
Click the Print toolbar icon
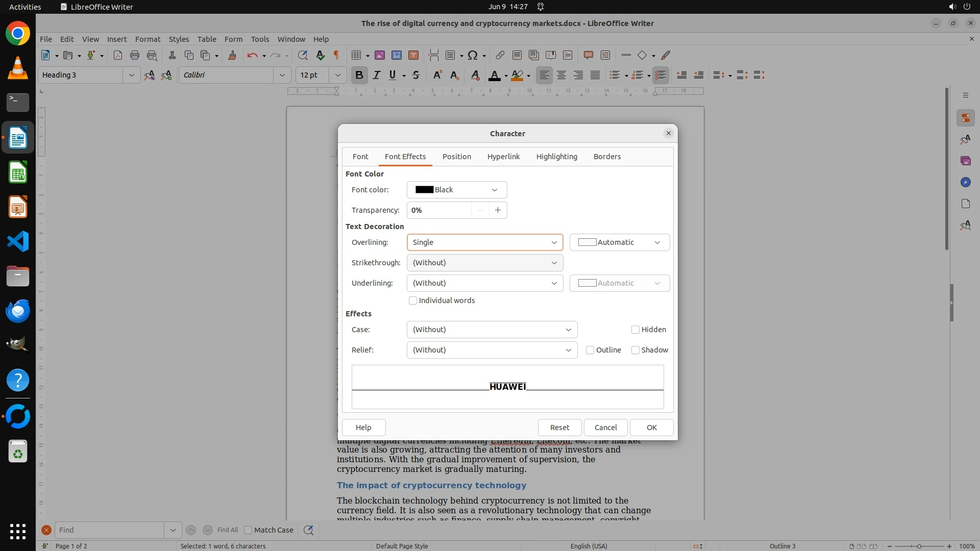[134, 55]
